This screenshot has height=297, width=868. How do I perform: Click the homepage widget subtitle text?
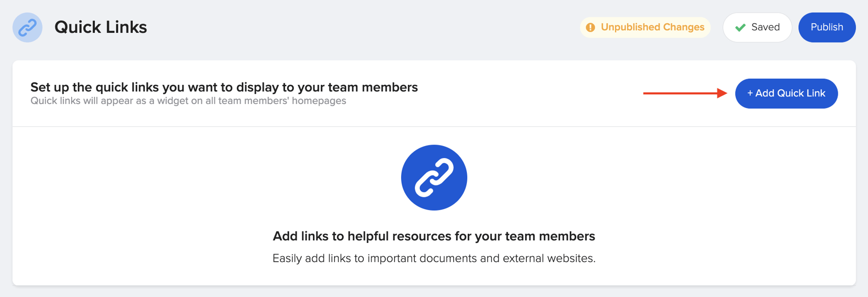coord(188,101)
